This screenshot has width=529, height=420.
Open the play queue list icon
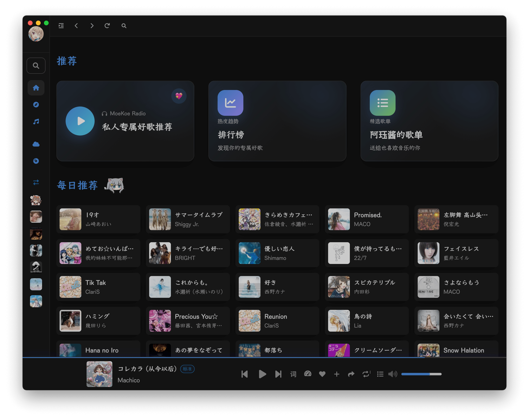380,374
